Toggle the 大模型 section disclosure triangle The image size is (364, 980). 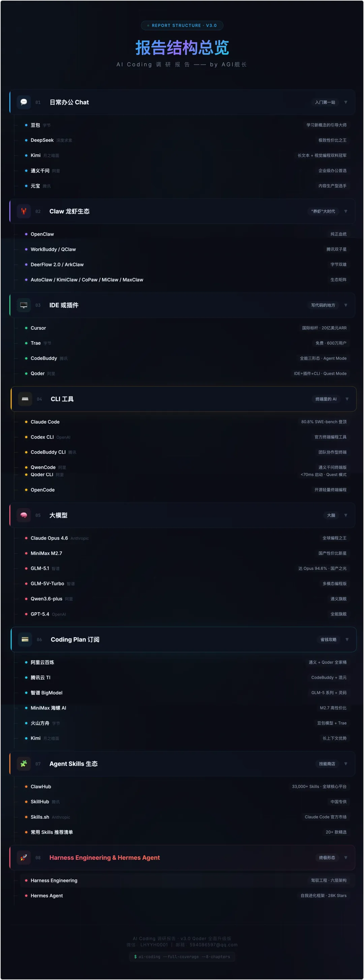click(x=346, y=515)
